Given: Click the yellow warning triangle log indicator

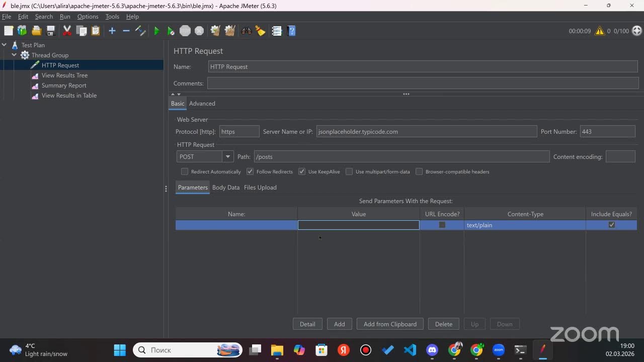Looking at the screenshot, I should (600, 31).
